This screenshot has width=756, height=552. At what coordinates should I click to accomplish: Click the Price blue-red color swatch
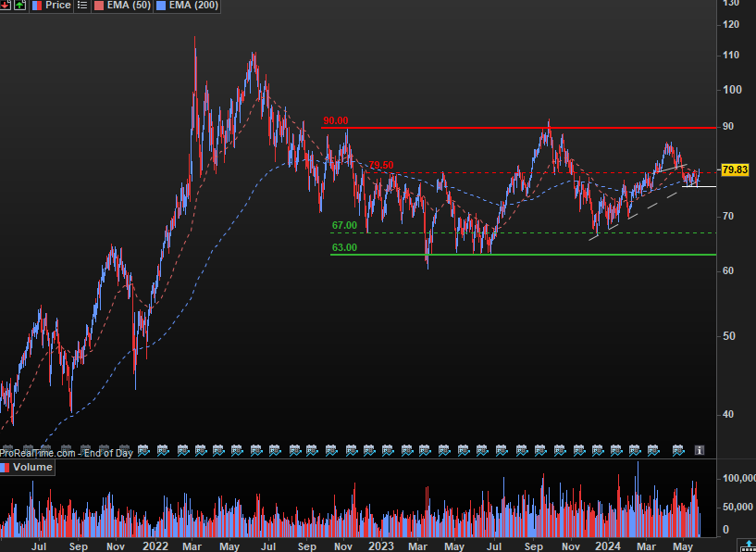pos(37,6)
